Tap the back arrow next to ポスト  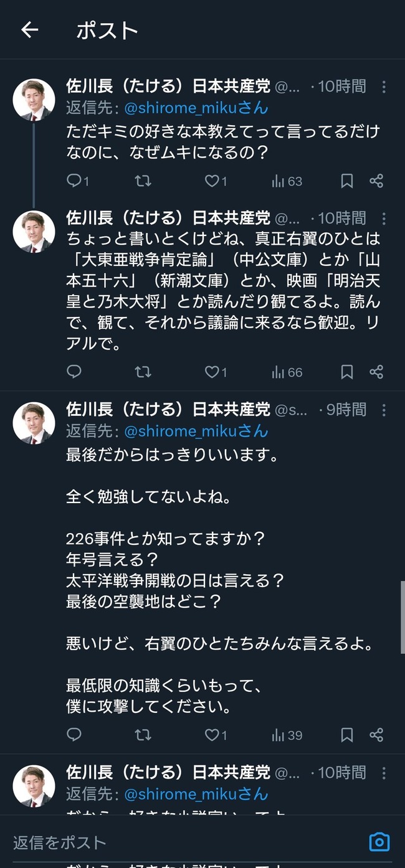(29, 30)
